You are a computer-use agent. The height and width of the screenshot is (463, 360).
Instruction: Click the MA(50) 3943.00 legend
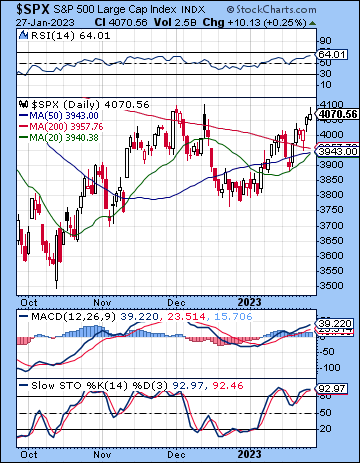pos(63,116)
